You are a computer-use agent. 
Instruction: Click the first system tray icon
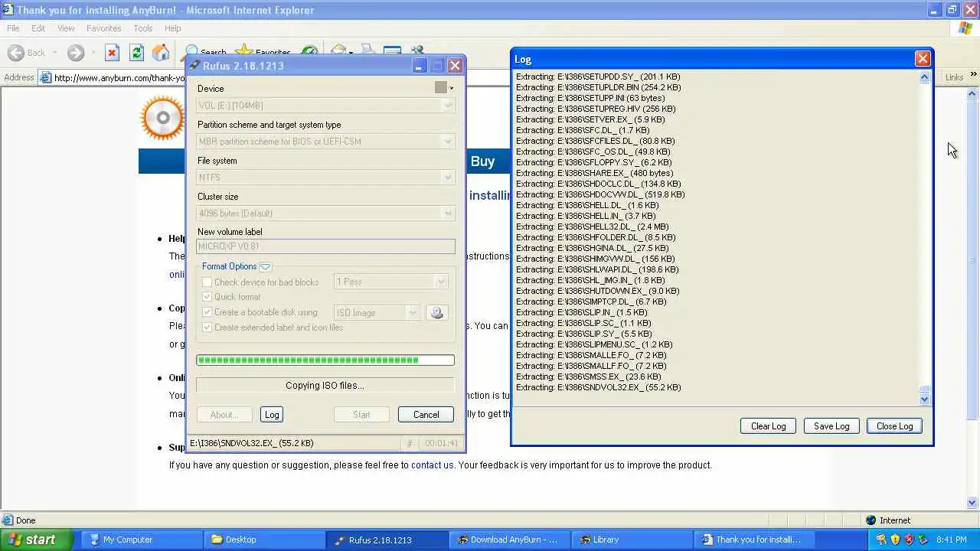point(881,540)
